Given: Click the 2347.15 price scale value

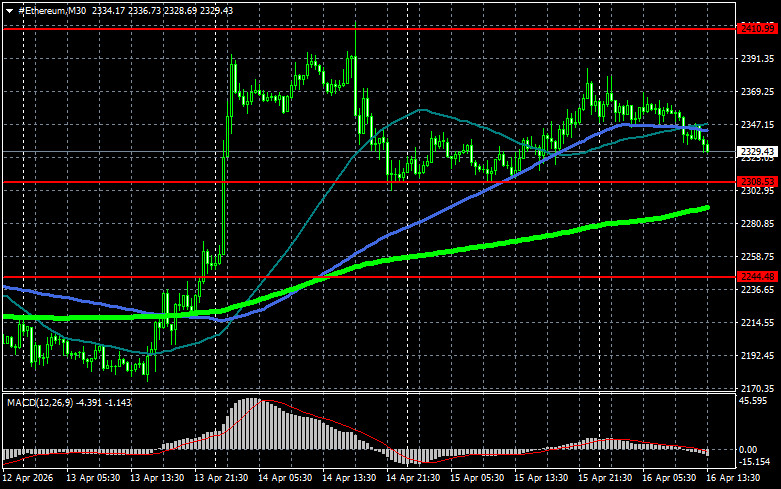Looking at the screenshot, I should pyautogui.click(x=758, y=124).
